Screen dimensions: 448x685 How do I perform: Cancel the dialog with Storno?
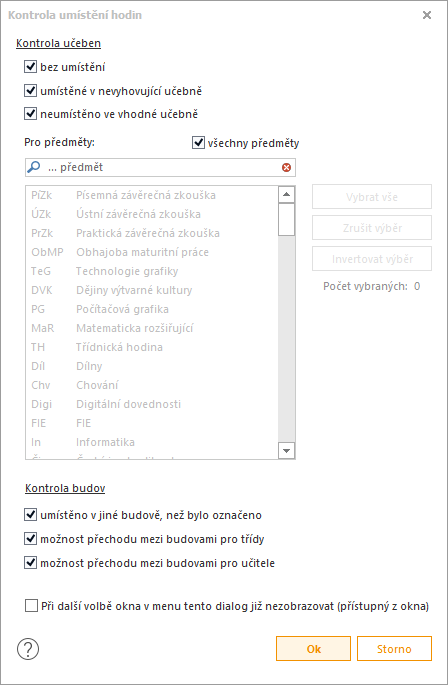coord(394,649)
